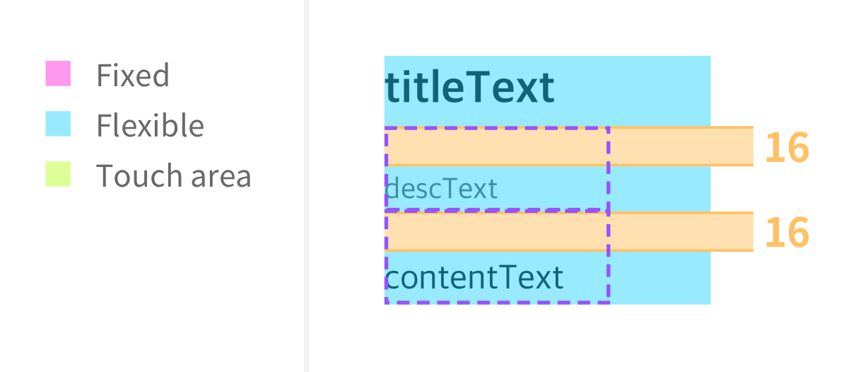Click the lower 16 spacing number
Screen dimensions: 868x372
click(x=787, y=232)
